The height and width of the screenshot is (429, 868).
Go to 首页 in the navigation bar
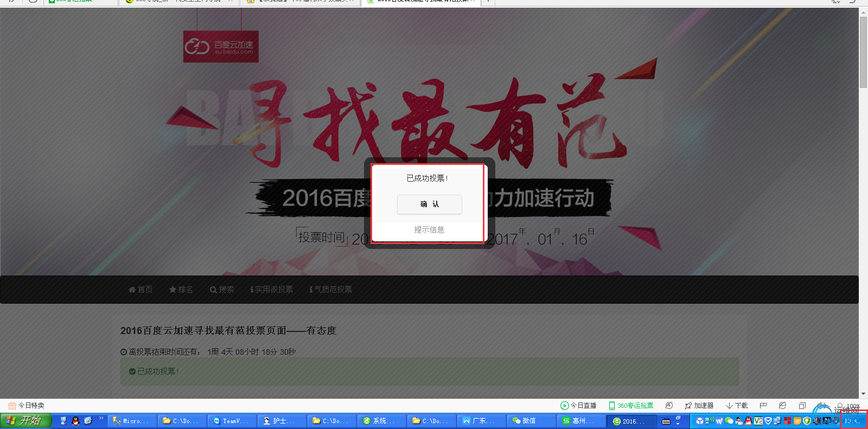(141, 290)
